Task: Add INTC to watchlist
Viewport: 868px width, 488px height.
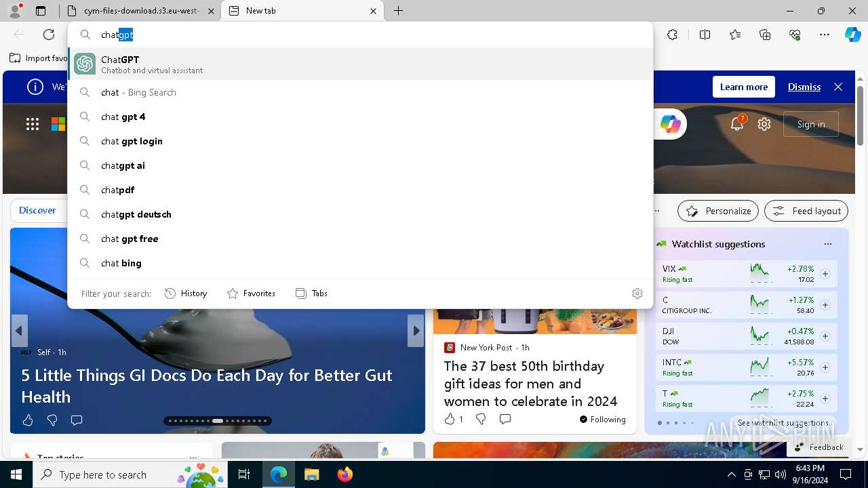Action: (825, 367)
